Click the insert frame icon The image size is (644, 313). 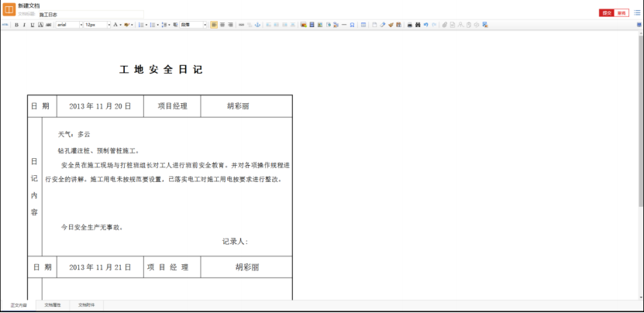tap(336, 25)
